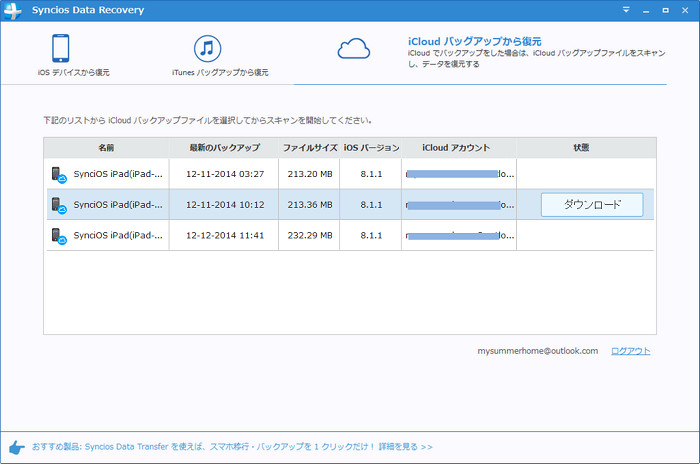The width and height of the screenshot is (700, 464).
Task: Click the mysummerhome@outlook.com account text
Action: coord(538,351)
